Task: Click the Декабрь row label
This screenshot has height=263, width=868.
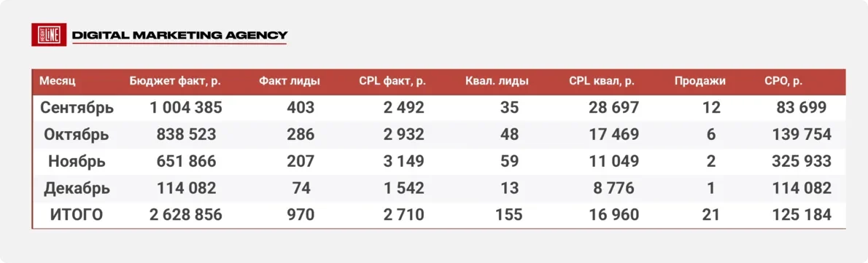Action: click(77, 188)
